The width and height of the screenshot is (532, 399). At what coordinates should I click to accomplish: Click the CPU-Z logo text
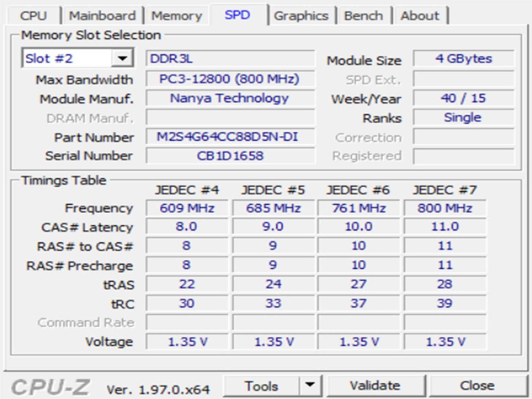coord(51,387)
